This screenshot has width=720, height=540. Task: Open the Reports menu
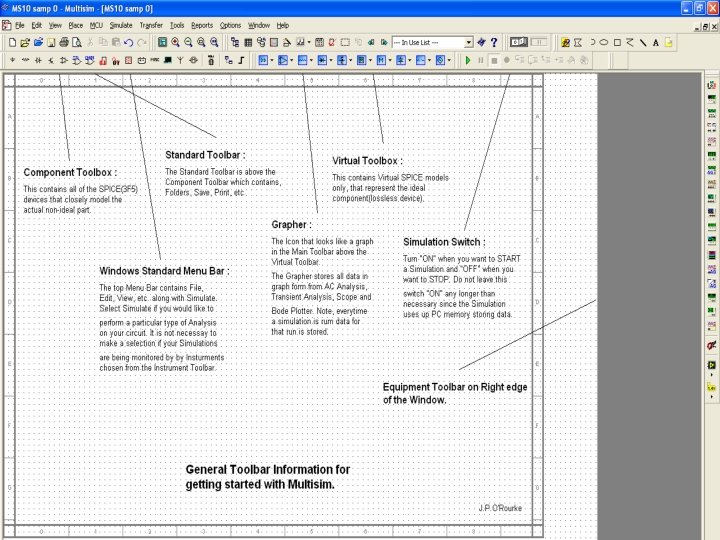[x=202, y=25]
